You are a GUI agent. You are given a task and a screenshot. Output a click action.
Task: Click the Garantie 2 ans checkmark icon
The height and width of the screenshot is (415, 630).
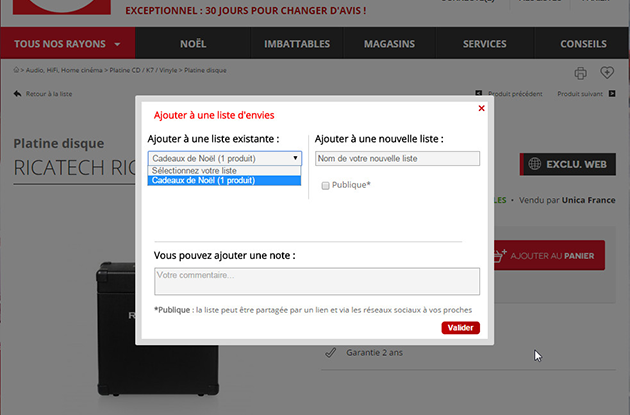[331, 352]
